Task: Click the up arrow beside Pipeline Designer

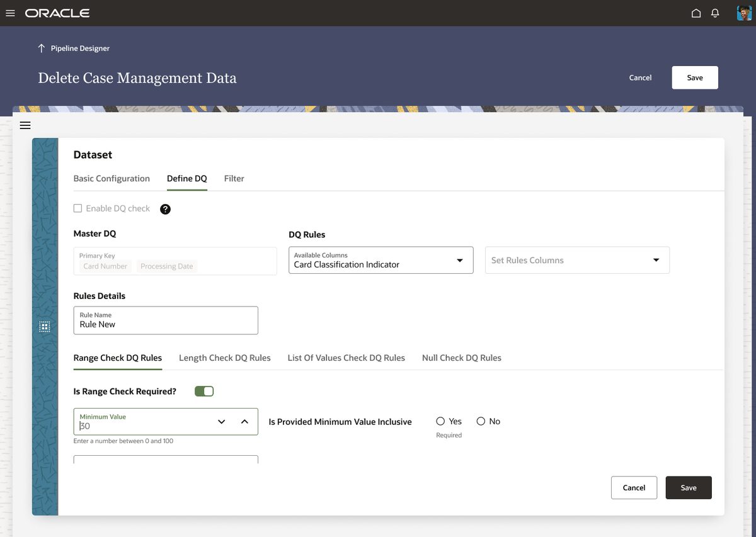Action: click(42, 48)
